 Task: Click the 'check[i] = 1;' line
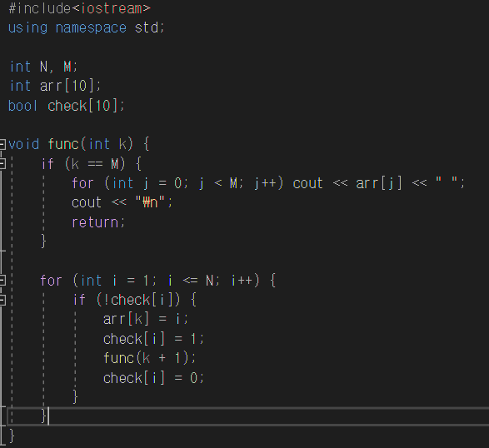tap(153, 339)
